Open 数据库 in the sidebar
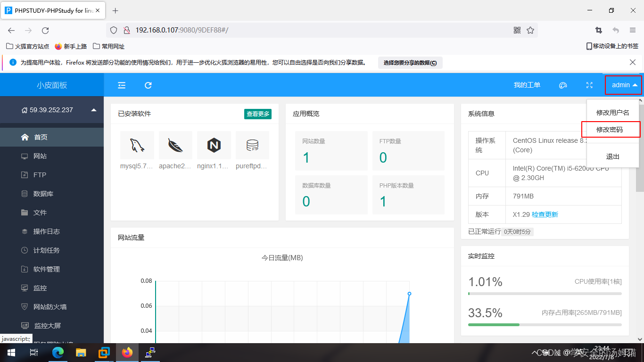Viewport: 644px width, 362px height. click(x=52, y=194)
